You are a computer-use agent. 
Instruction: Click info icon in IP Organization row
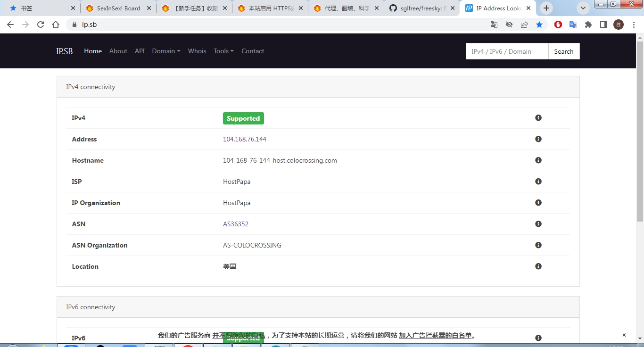538,203
